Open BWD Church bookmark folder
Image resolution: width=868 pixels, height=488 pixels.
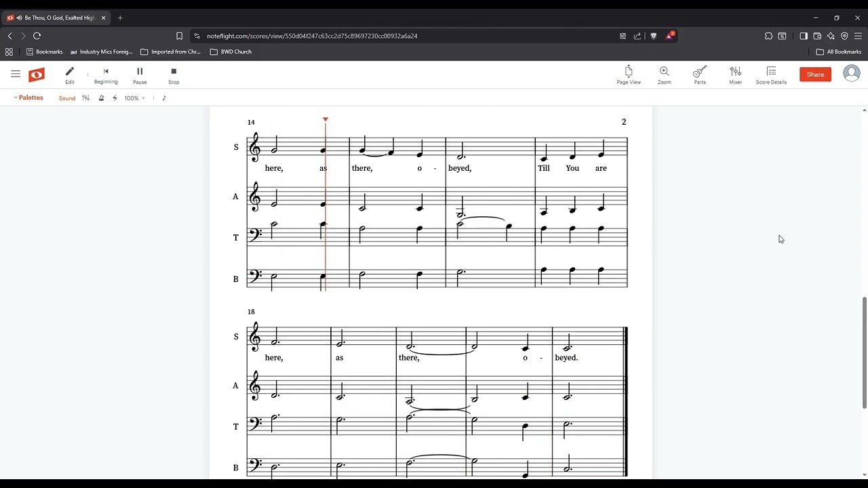coord(231,52)
